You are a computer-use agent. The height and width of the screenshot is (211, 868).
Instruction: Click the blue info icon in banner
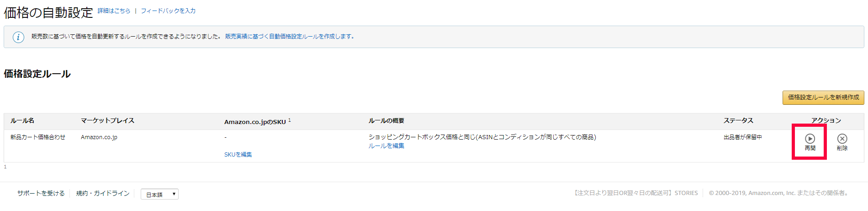point(18,37)
